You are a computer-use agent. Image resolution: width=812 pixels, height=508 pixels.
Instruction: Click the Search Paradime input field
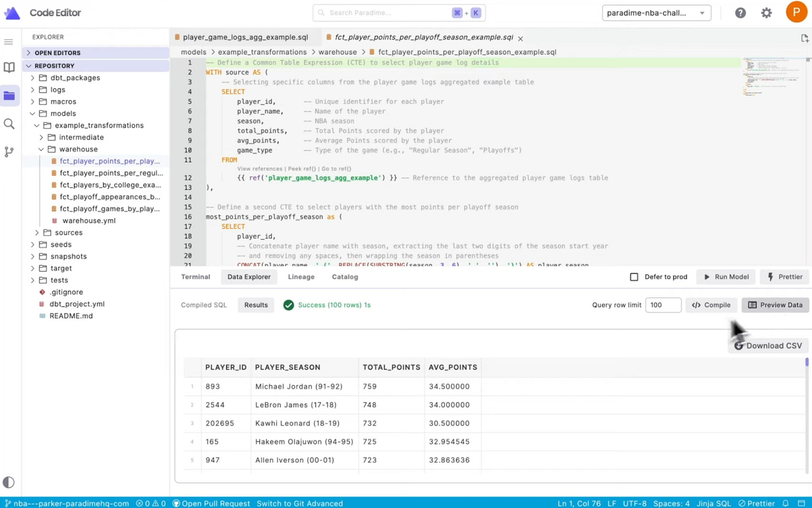tap(399, 13)
